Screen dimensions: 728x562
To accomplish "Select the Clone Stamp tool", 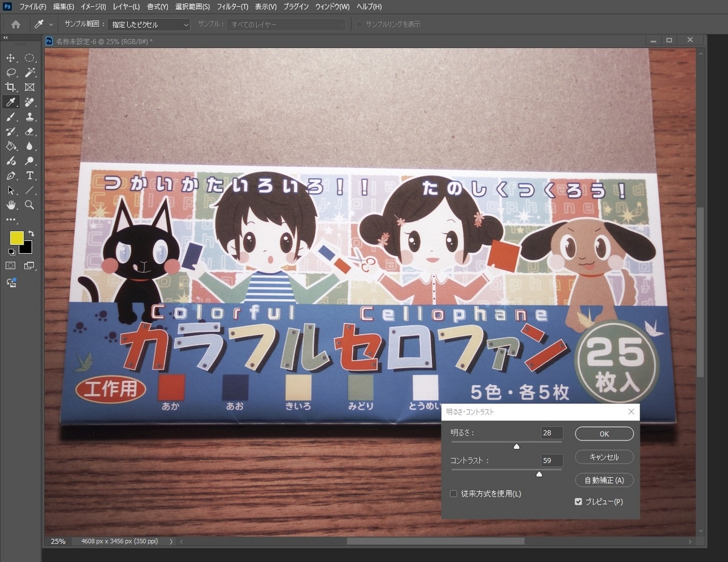I will click(x=30, y=117).
